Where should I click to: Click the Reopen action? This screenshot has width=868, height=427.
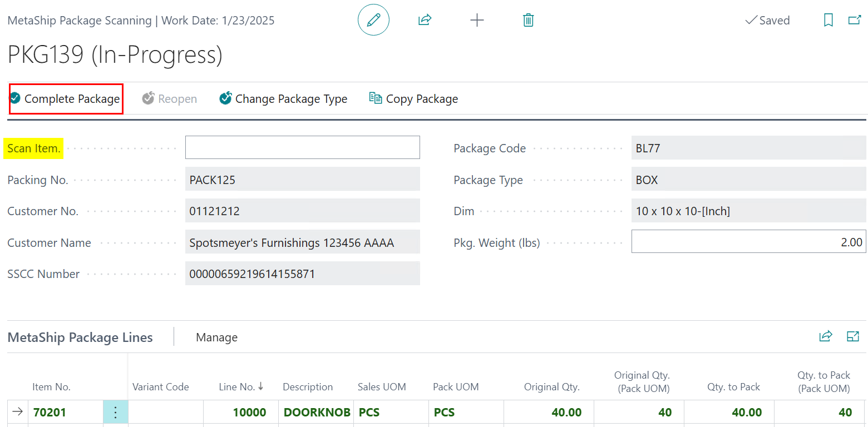tap(170, 99)
